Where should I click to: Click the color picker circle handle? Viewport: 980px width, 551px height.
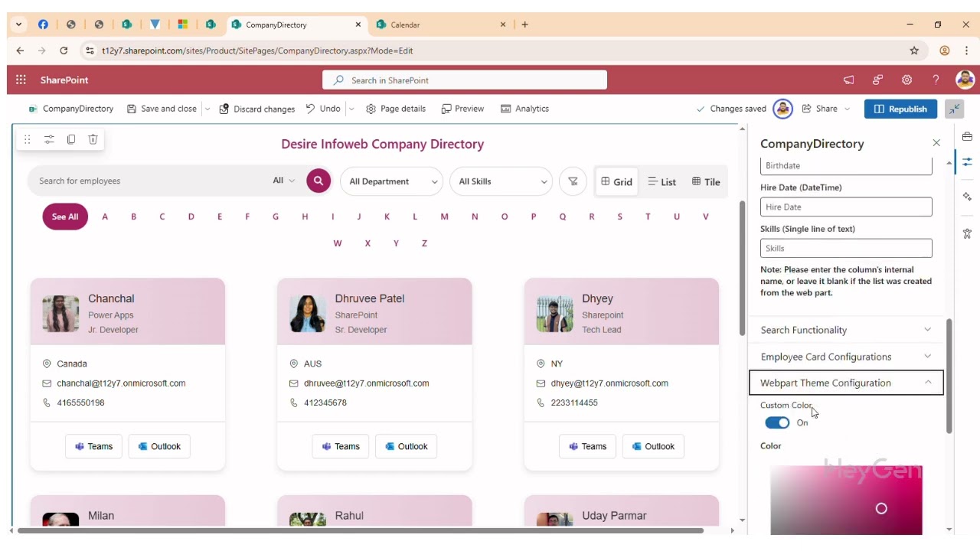click(881, 508)
